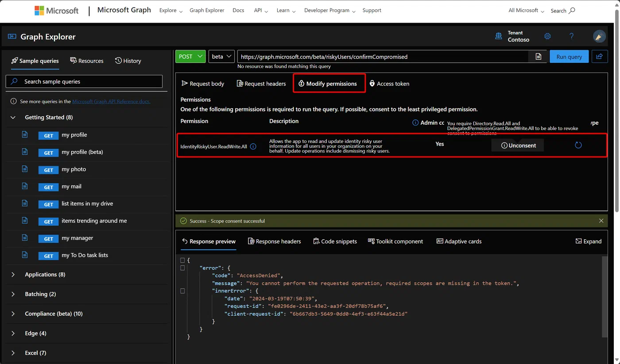Expand the Excel (7) section

pyautogui.click(x=13, y=353)
